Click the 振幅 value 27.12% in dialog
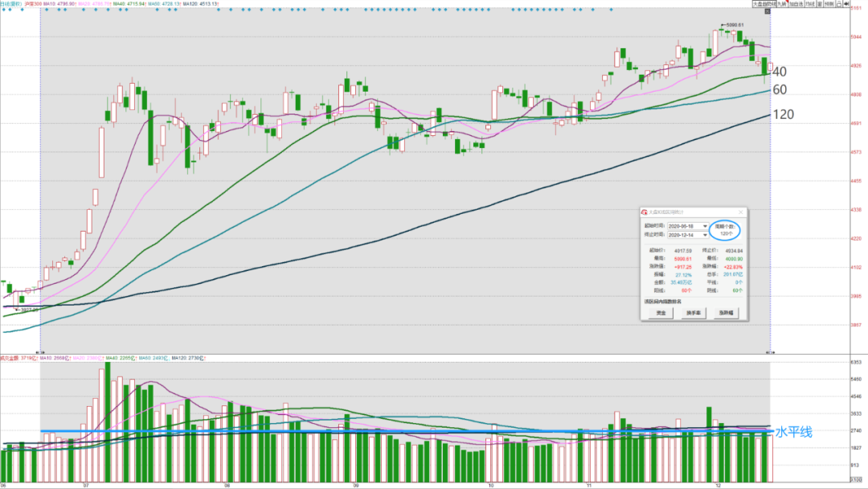Image resolution: width=868 pixels, height=489 pixels. tap(684, 275)
